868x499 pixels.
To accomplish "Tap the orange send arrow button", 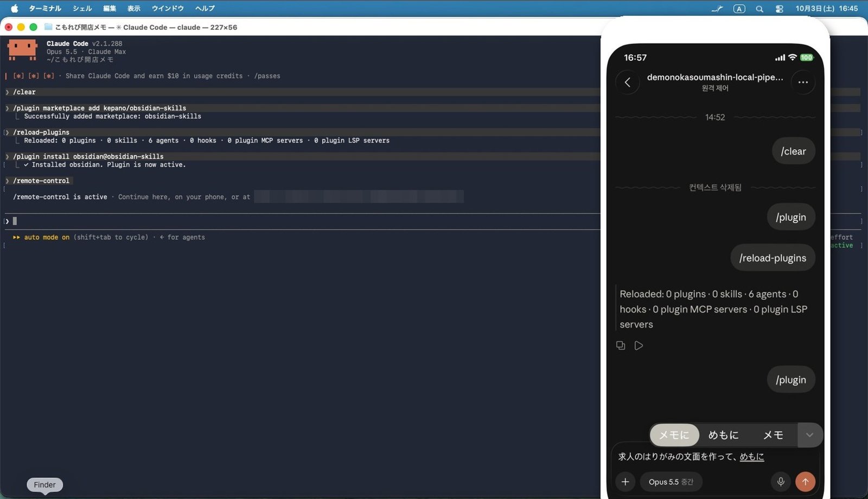I will point(805,482).
